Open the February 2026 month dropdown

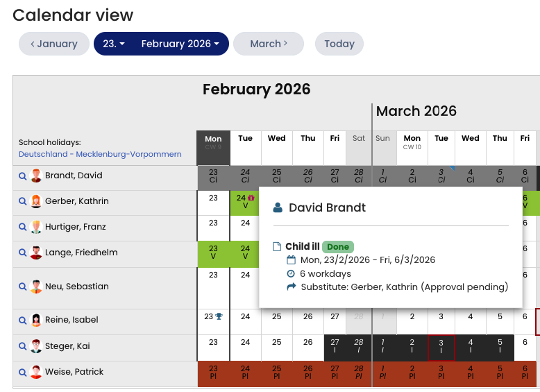(x=180, y=44)
